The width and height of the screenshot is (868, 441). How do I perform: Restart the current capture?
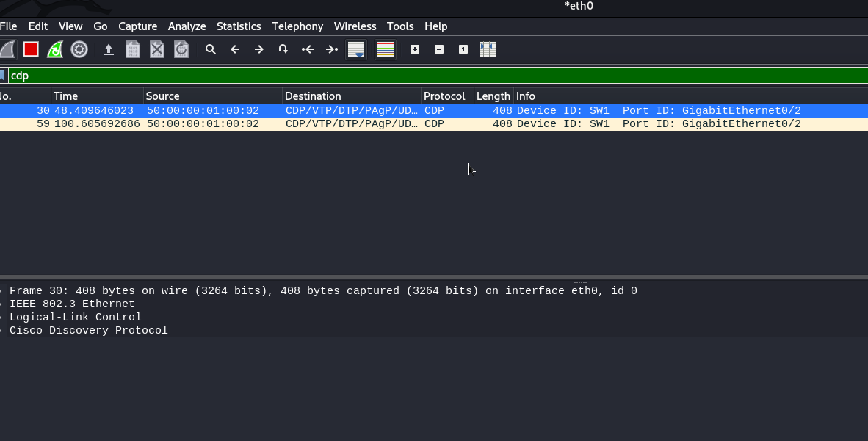point(55,49)
